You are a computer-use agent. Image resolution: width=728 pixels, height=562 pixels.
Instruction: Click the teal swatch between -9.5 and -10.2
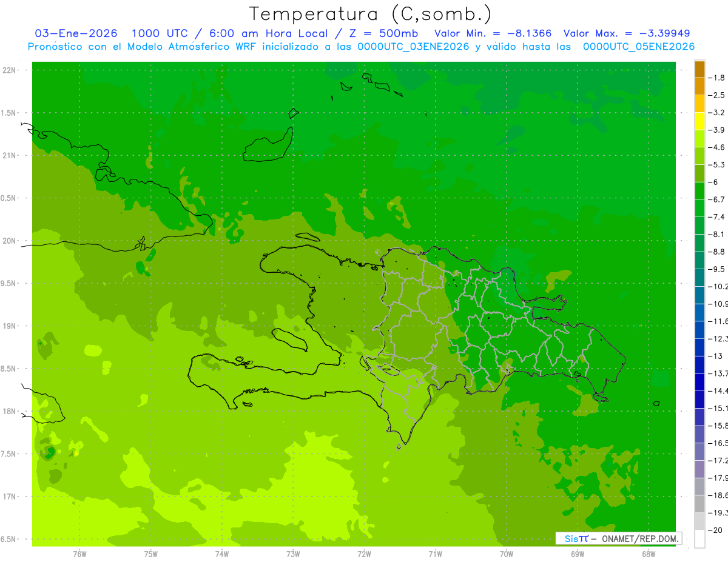[699, 278]
